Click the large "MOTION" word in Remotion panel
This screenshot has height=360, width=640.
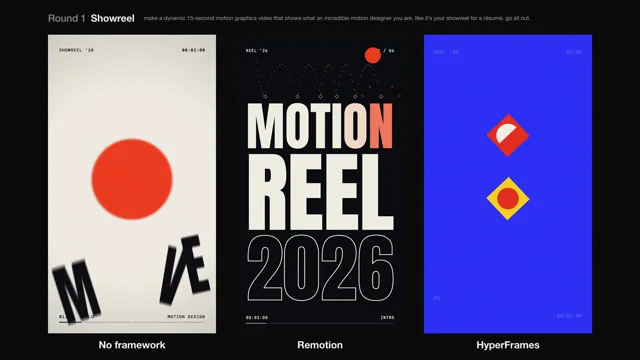pyautogui.click(x=320, y=126)
